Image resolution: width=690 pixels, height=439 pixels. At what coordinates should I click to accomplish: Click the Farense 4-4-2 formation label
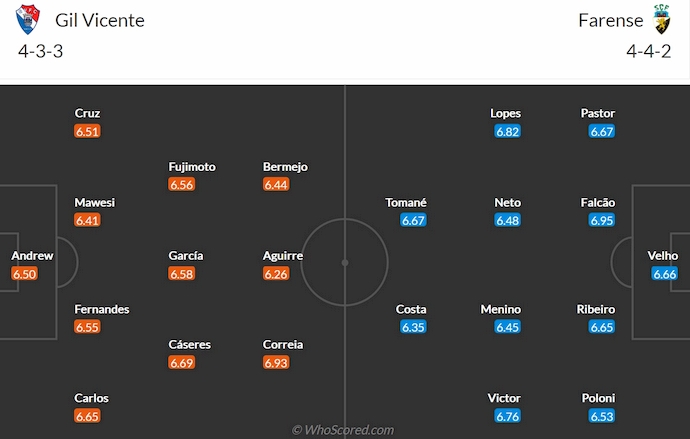pyautogui.click(x=650, y=52)
